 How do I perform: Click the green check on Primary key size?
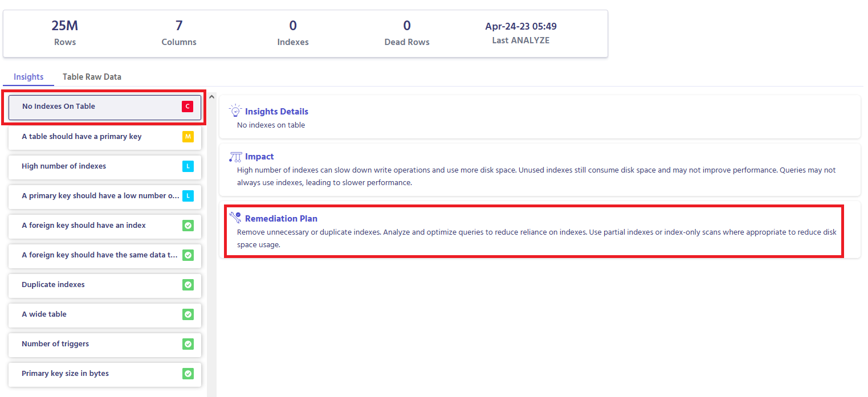pos(188,374)
